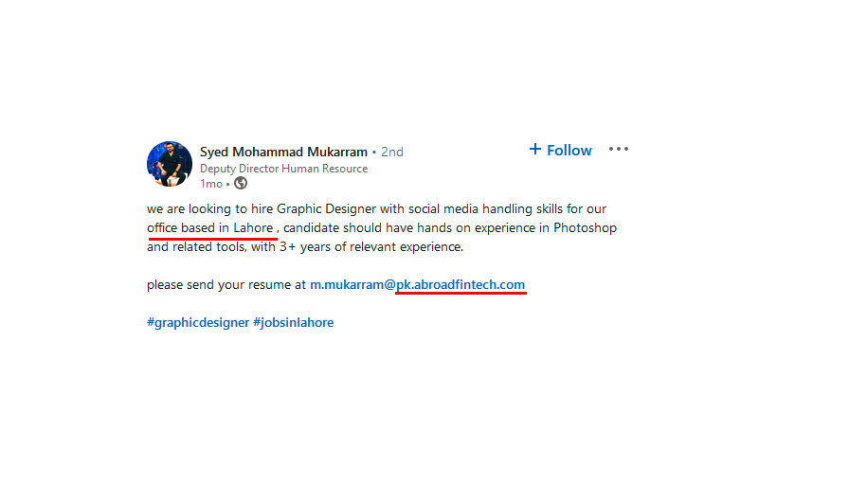Viewport: 849px width, 504px height.
Task: Click the text 'please send your resume at'
Action: tap(226, 285)
